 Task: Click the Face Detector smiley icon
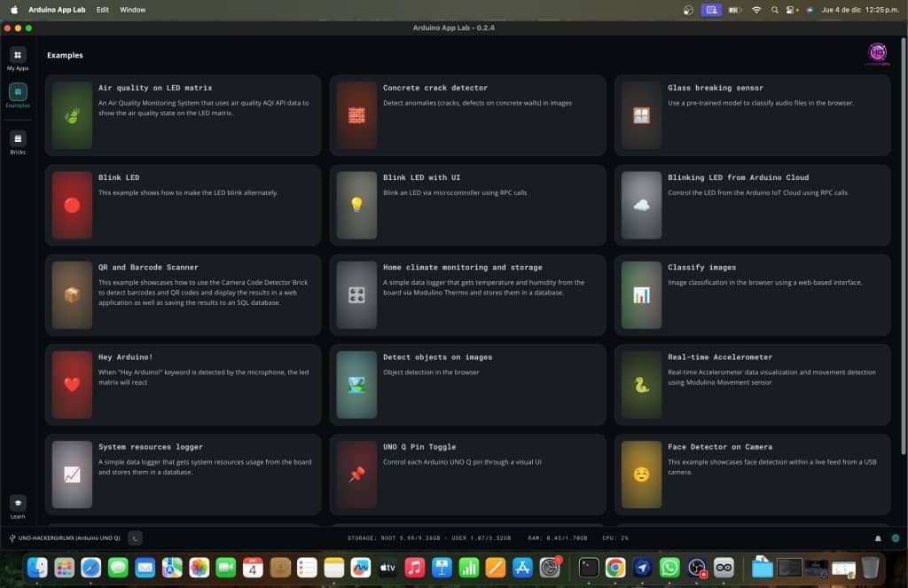641,474
